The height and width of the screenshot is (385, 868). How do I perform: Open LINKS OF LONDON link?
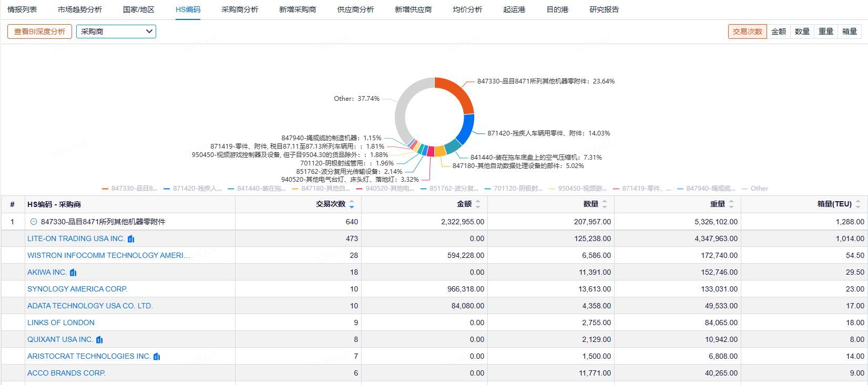[x=61, y=322]
